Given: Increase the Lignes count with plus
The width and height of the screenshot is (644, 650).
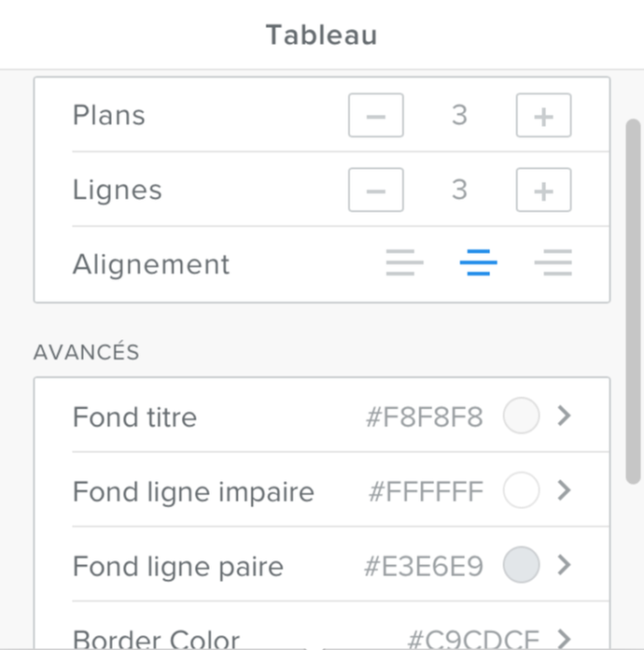Looking at the screenshot, I should pos(543,191).
